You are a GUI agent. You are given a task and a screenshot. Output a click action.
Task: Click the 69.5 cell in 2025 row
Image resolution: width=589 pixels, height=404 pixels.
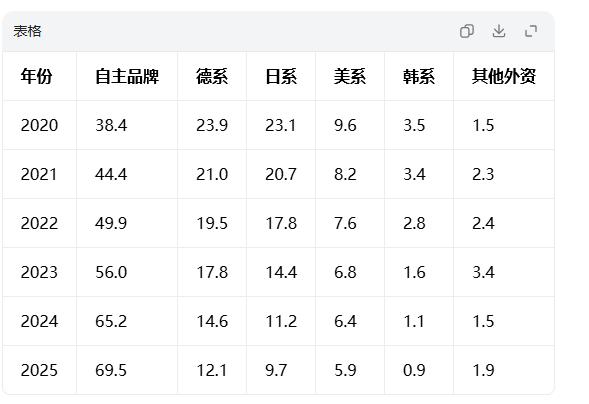pos(111,370)
